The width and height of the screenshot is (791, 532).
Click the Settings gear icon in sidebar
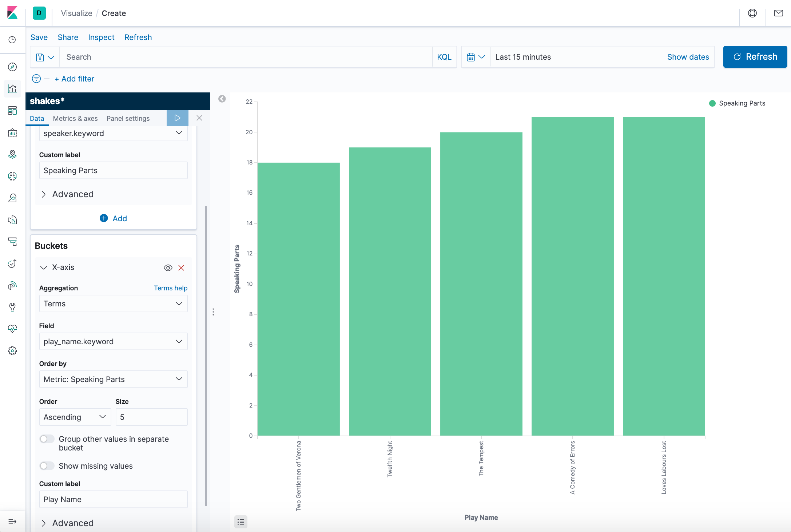click(13, 350)
